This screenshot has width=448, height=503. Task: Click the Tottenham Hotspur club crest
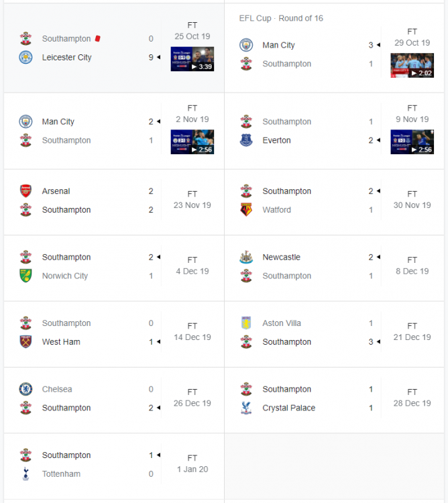pyautogui.click(x=25, y=473)
